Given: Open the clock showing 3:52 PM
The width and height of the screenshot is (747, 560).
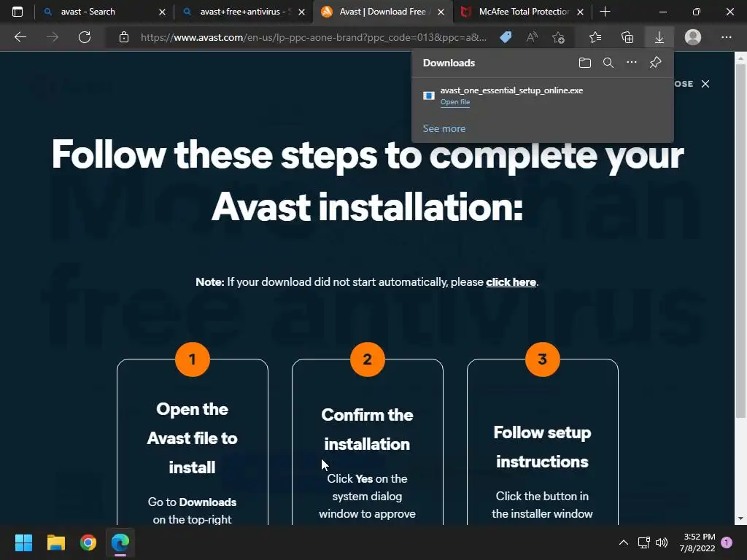Looking at the screenshot, I should 697,542.
